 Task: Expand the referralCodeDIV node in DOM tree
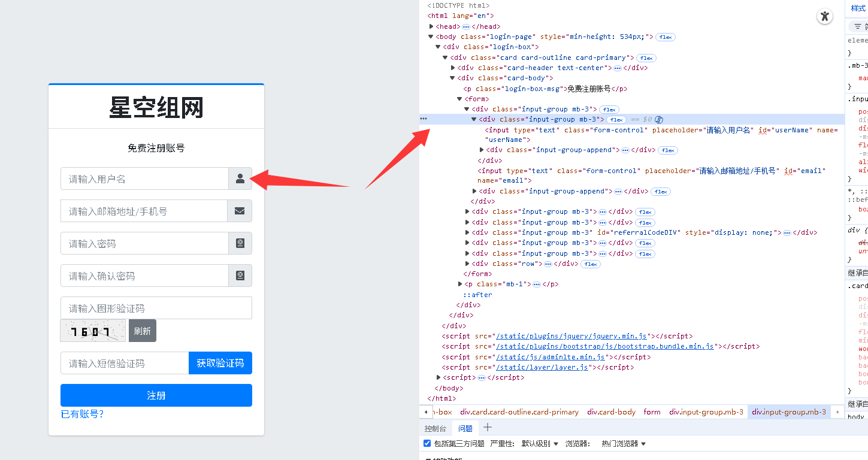(x=468, y=233)
